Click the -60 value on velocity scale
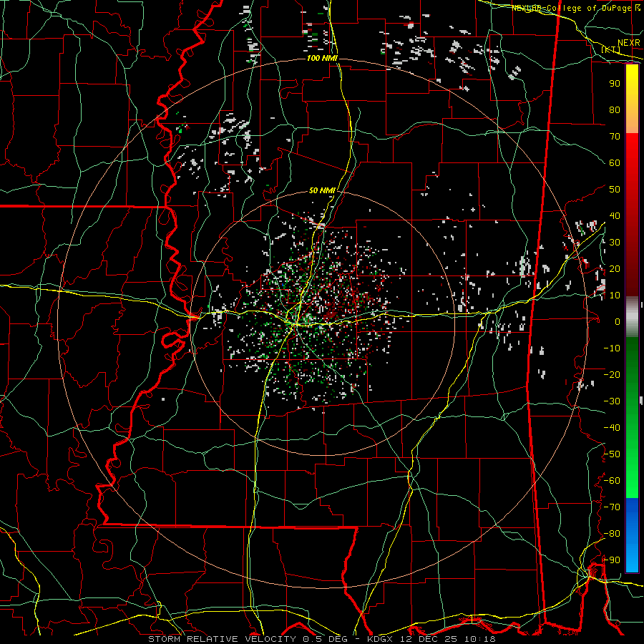644x644 pixels. 612,481
